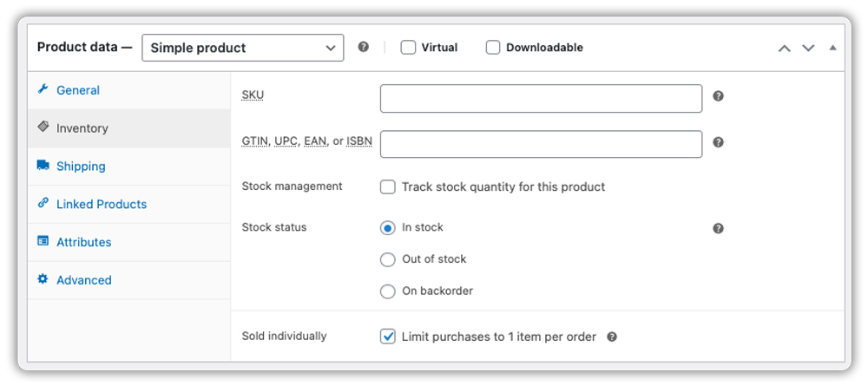Click help icon next to product type dropdown

pos(363,47)
